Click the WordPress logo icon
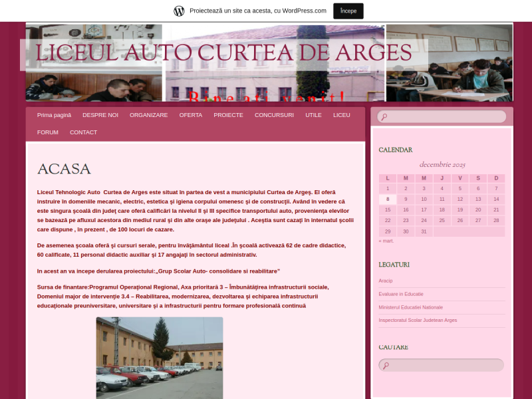This screenshot has height=399, width=532. pyautogui.click(x=178, y=10)
